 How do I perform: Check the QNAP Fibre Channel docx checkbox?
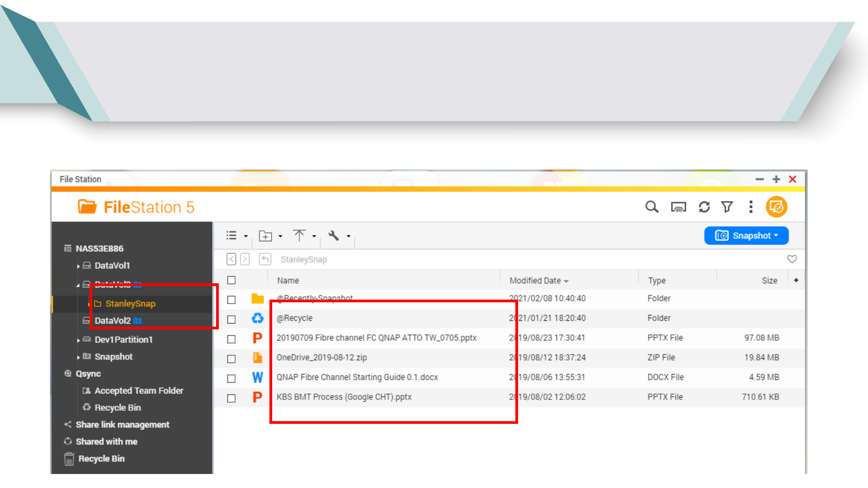231,379
